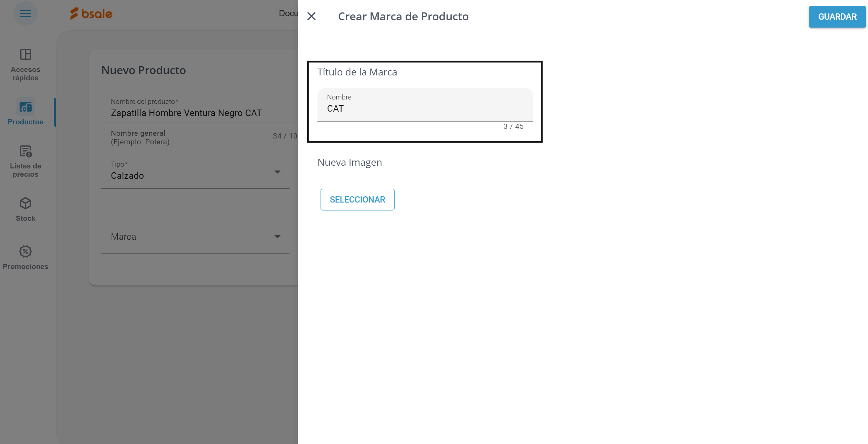868x444 pixels.
Task: Select the Productos sidebar icon
Action: pos(25,107)
